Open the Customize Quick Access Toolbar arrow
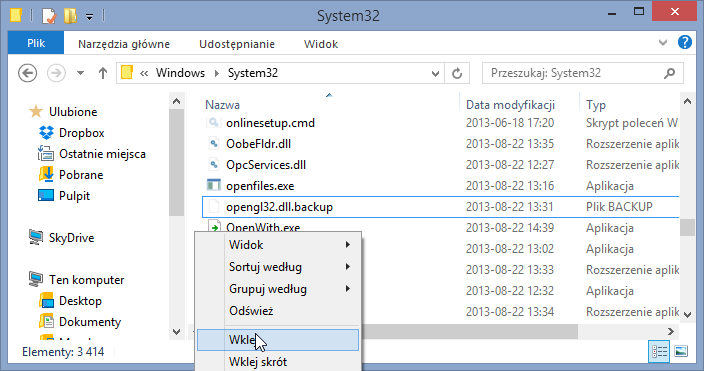Viewport: 704px width, 371px height. pyautogui.click(x=89, y=17)
